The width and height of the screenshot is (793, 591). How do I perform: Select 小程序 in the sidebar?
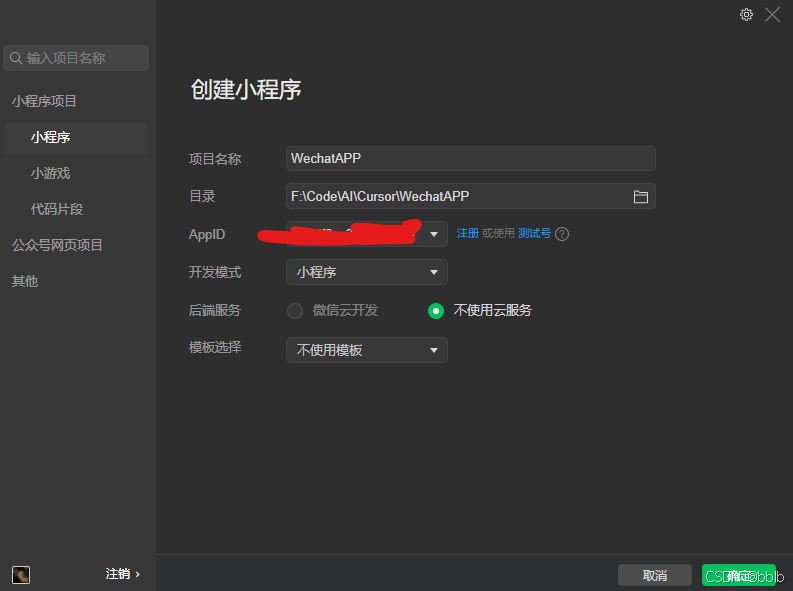[76, 138]
